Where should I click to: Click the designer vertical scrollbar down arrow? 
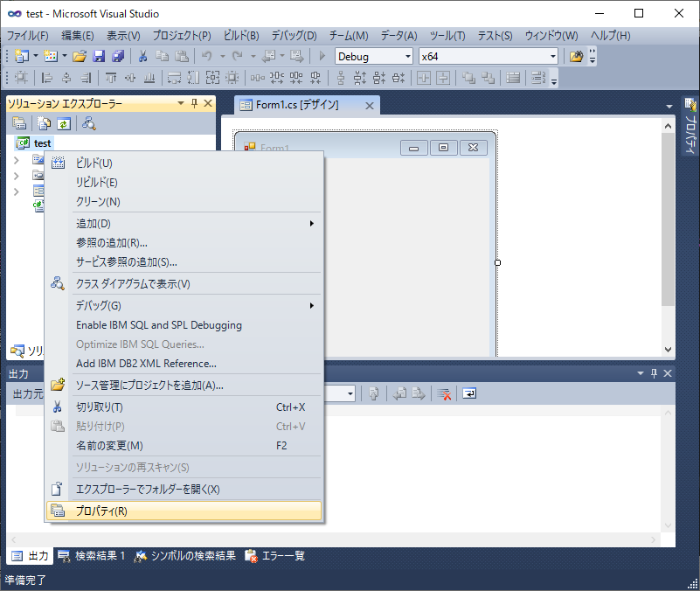point(668,350)
